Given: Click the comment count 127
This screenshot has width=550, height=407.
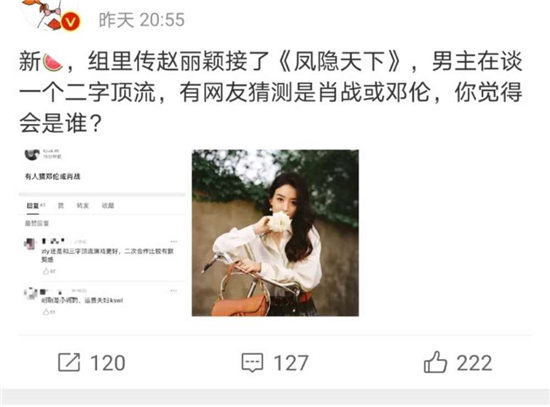Looking at the screenshot, I should click(x=291, y=363).
